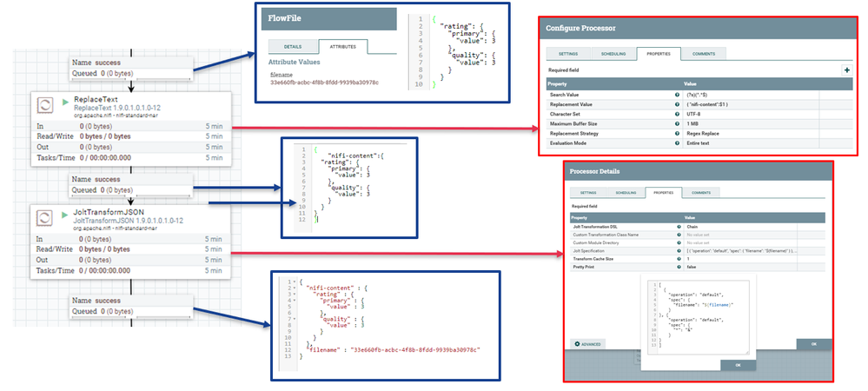Open help icon for Replacement Strategy property

677,134
